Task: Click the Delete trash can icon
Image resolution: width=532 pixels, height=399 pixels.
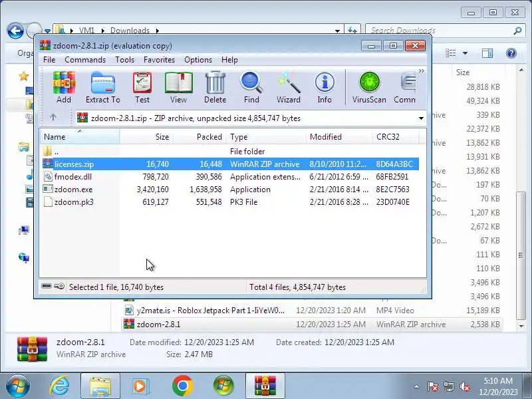Action: pyautogui.click(x=215, y=87)
